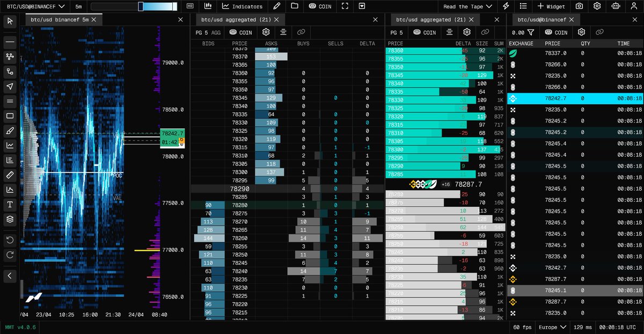644x334 pixels.
Task: Select the brush drawing tool
Action: pos(10,130)
